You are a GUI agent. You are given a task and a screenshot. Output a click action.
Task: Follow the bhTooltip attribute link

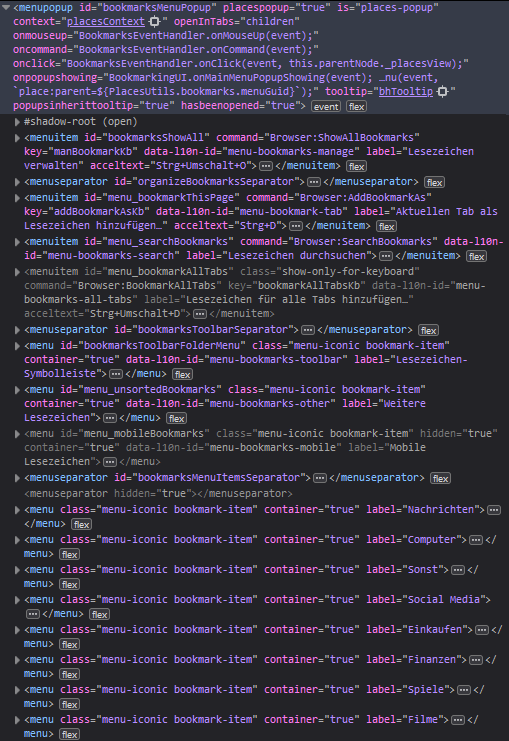(x=405, y=92)
